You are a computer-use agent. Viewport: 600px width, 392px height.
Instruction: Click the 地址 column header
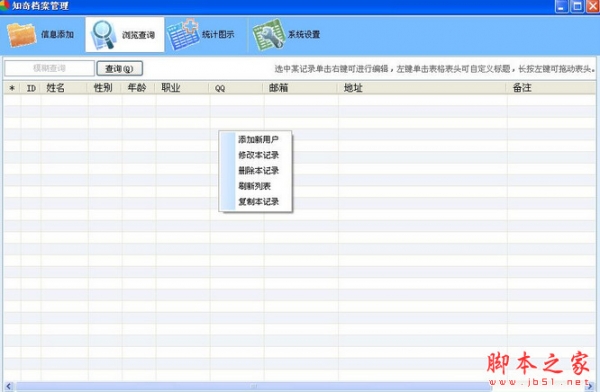point(422,88)
